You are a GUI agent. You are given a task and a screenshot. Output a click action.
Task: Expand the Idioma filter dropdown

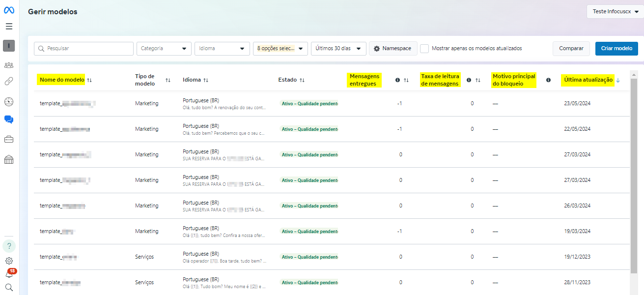222,49
